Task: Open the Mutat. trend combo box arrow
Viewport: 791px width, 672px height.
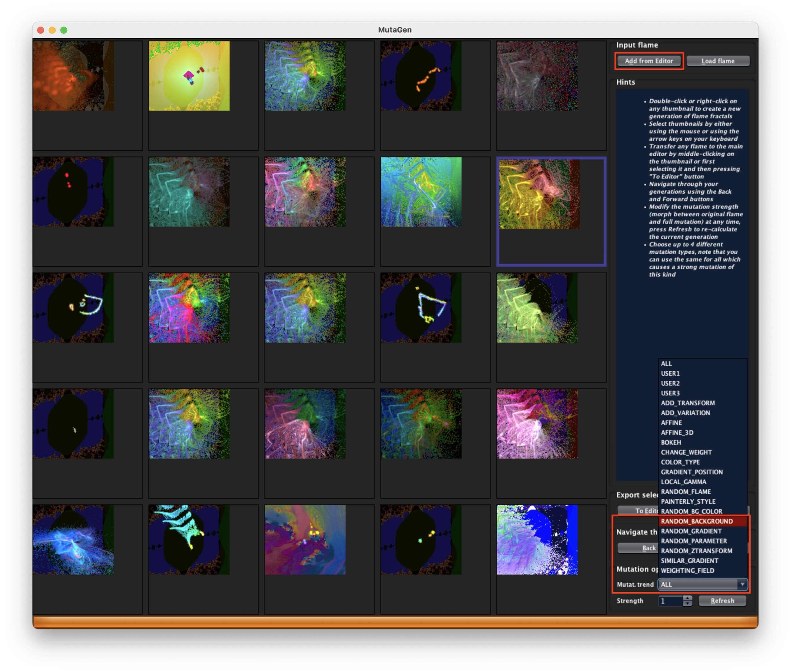Action: (x=742, y=584)
